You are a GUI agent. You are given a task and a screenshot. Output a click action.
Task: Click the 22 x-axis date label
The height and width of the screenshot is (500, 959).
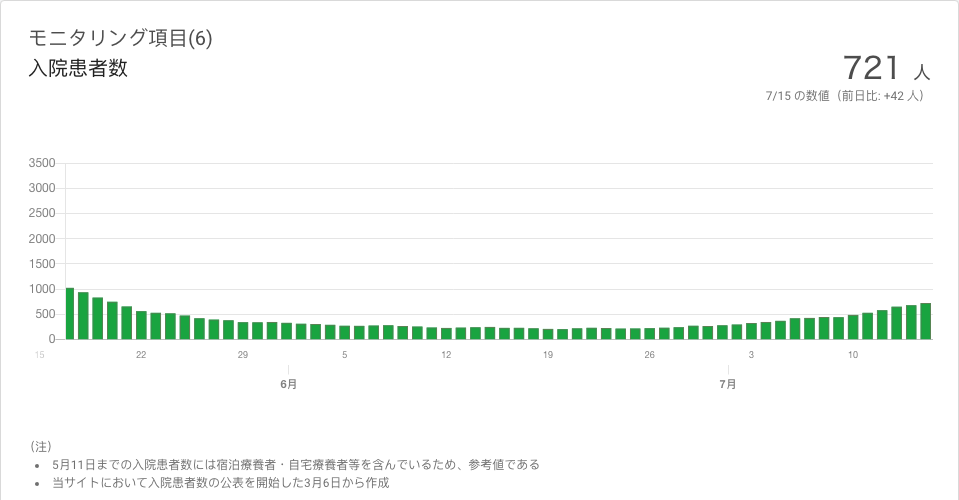(x=141, y=355)
